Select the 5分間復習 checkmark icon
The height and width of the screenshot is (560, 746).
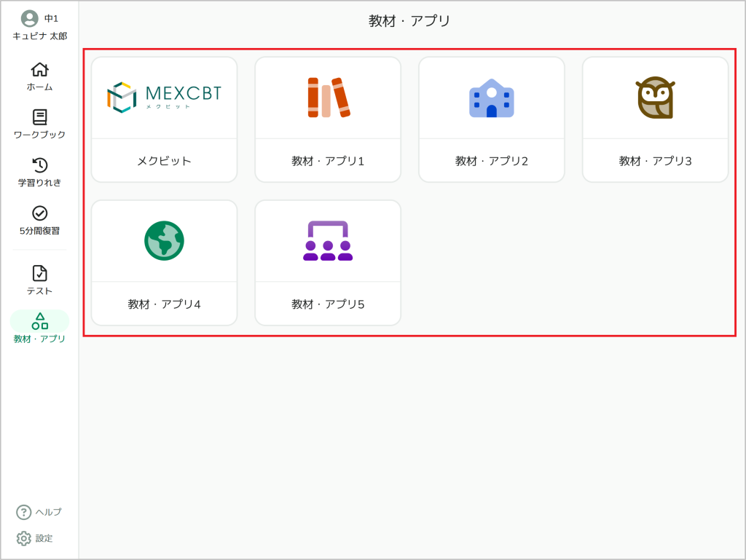click(39, 213)
